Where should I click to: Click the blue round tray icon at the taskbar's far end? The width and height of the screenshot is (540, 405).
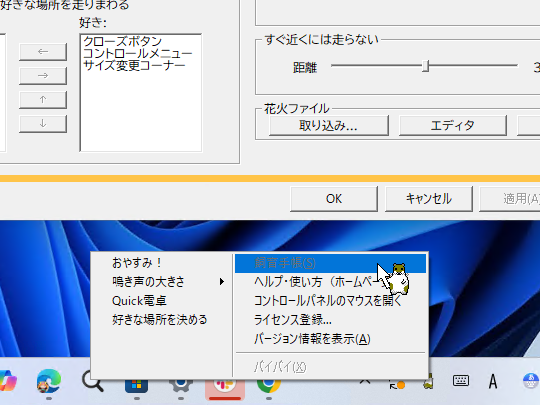pyautogui.click(x=531, y=381)
